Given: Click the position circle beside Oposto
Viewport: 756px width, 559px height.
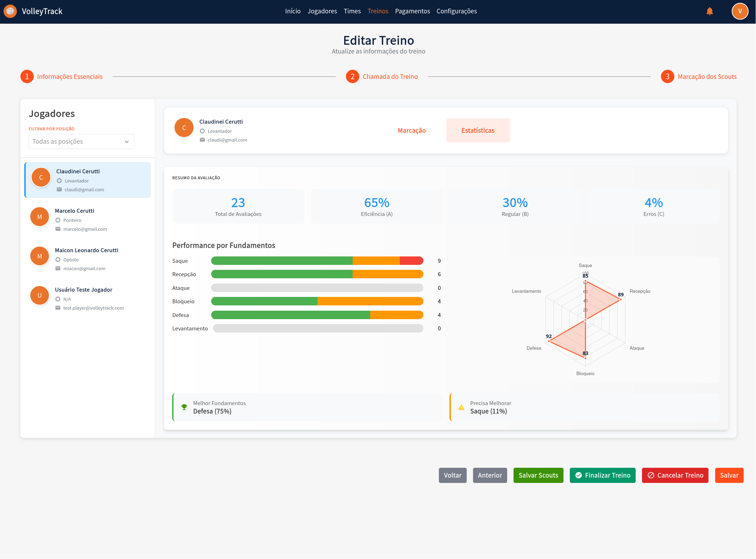Looking at the screenshot, I should tap(58, 260).
